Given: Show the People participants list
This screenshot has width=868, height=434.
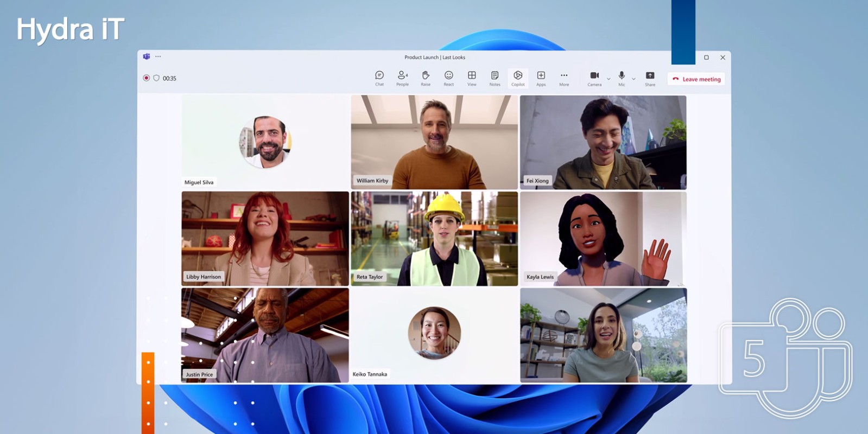Looking at the screenshot, I should 402,78.
